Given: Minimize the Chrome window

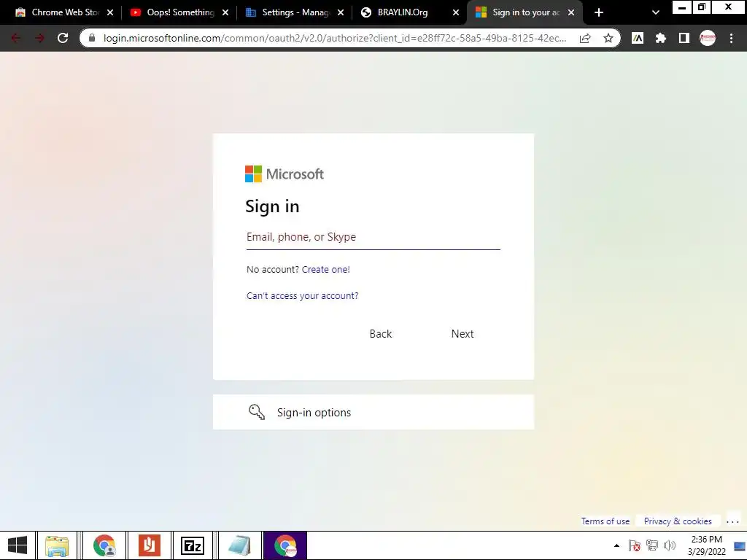Looking at the screenshot, I should click(x=682, y=7).
